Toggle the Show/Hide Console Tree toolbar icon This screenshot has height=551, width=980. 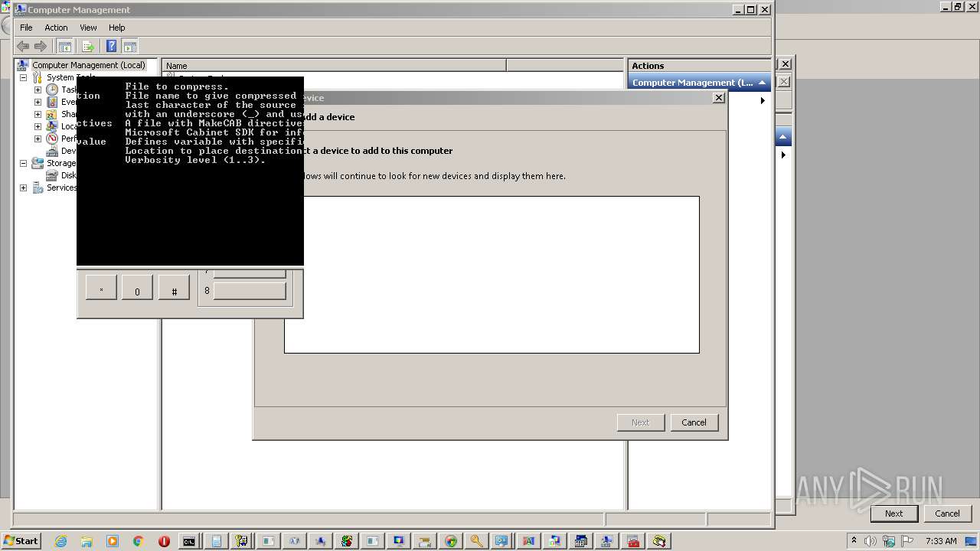pyautogui.click(x=65, y=46)
